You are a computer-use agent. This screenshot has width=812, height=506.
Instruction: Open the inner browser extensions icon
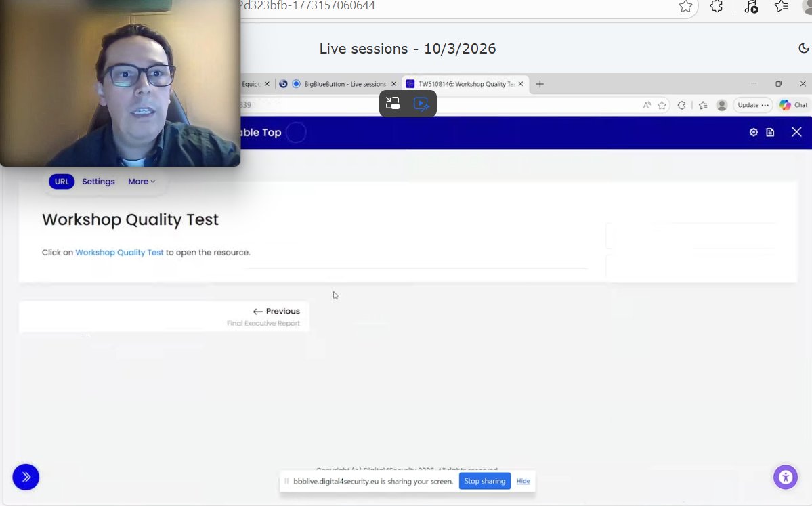click(x=681, y=105)
